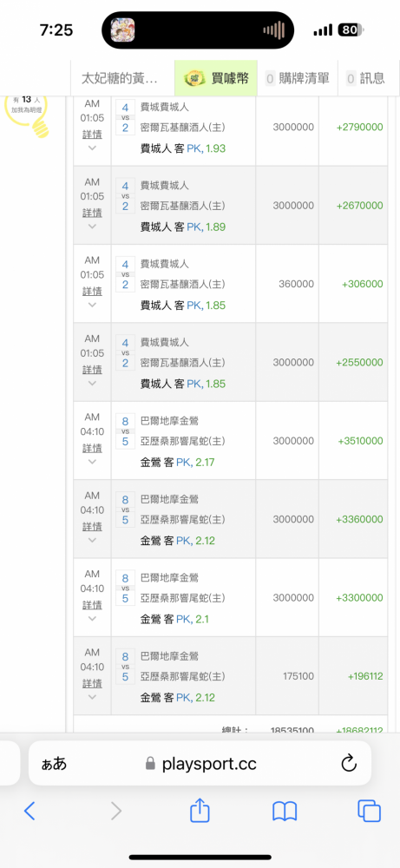
Task: Tap the Safari forward arrow icon
Action: 115,811
